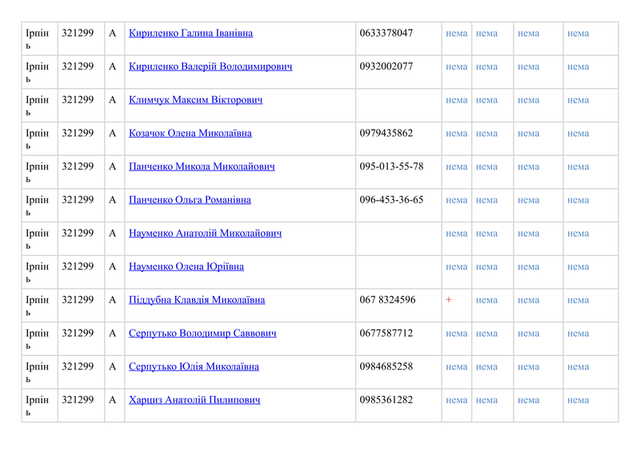Viewport: 640px width, 452px height.
Task: Open the Харциз Анатолій Пилипович link
Action: [x=194, y=400]
